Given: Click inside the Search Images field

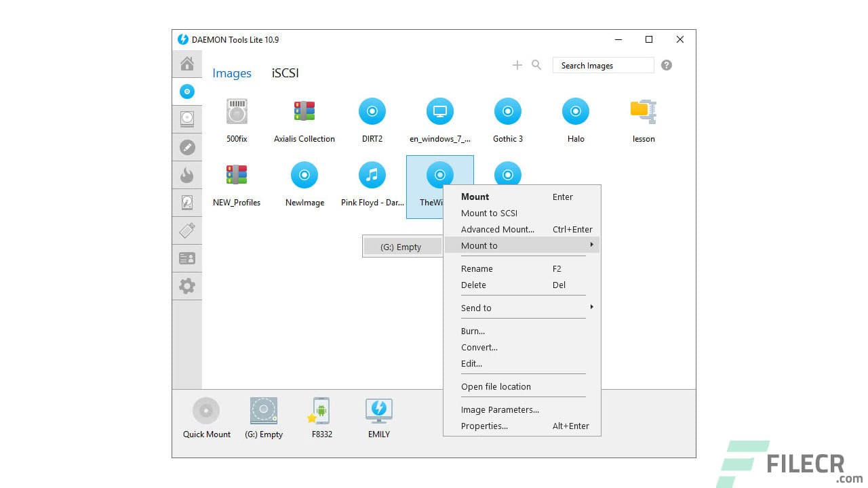Looking at the screenshot, I should 602,65.
